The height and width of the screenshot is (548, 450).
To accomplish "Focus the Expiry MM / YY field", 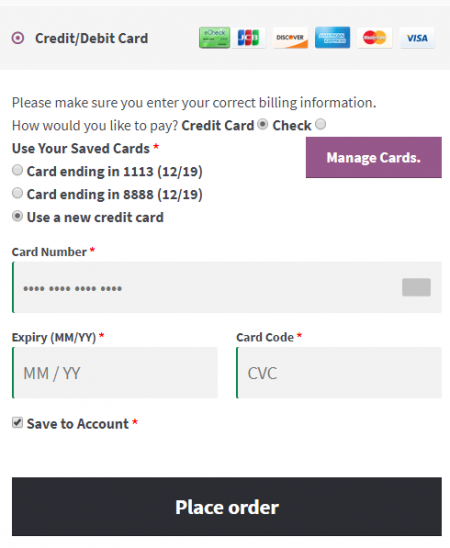I will pos(115,373).
